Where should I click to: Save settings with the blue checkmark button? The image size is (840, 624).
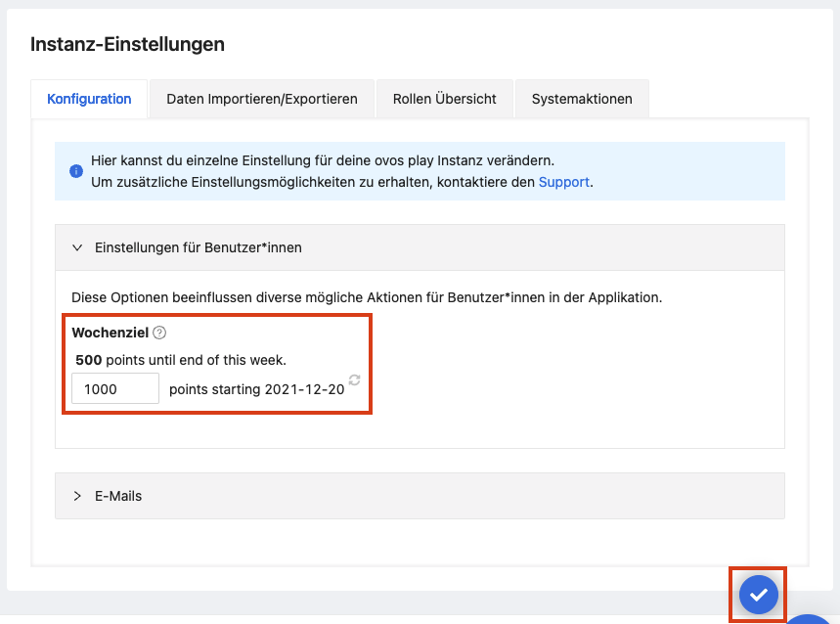tap(758, 595)
